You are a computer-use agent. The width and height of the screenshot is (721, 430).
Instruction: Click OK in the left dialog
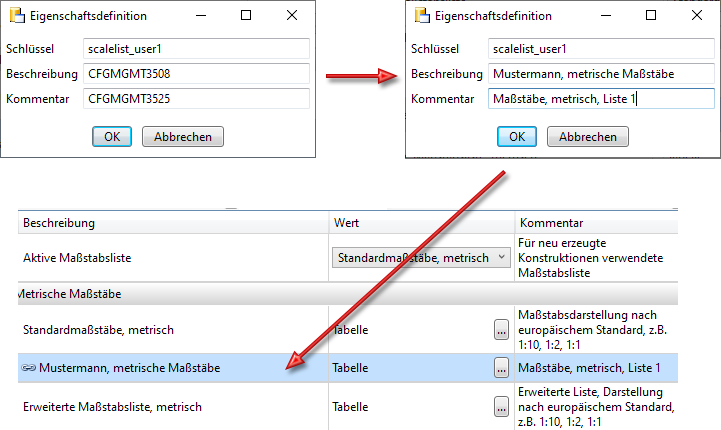tap(112, 137)
